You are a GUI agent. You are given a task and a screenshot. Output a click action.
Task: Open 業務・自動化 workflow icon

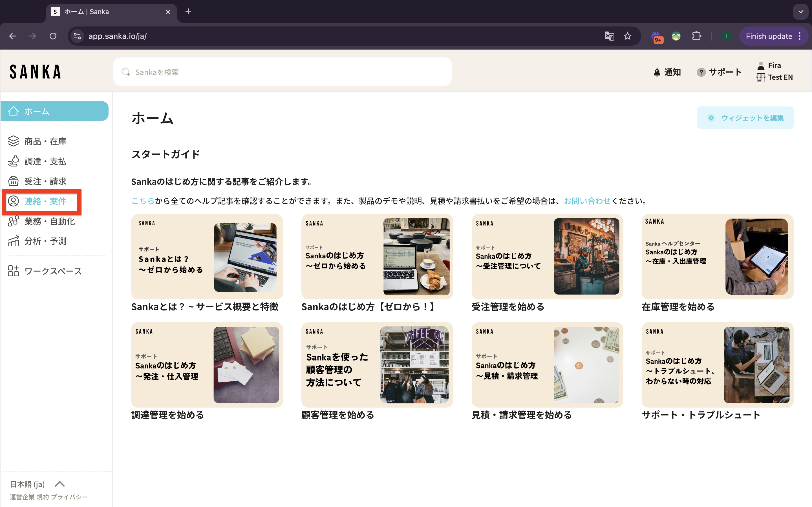[14, 221]
